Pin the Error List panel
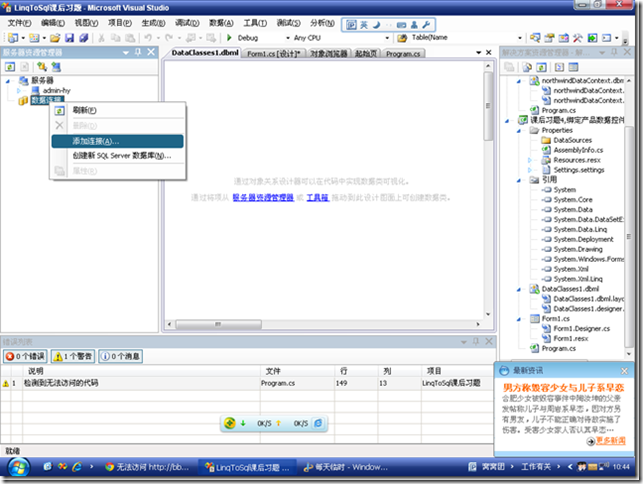The width and height of the screenshot is (643, 484). pos(476,341)
